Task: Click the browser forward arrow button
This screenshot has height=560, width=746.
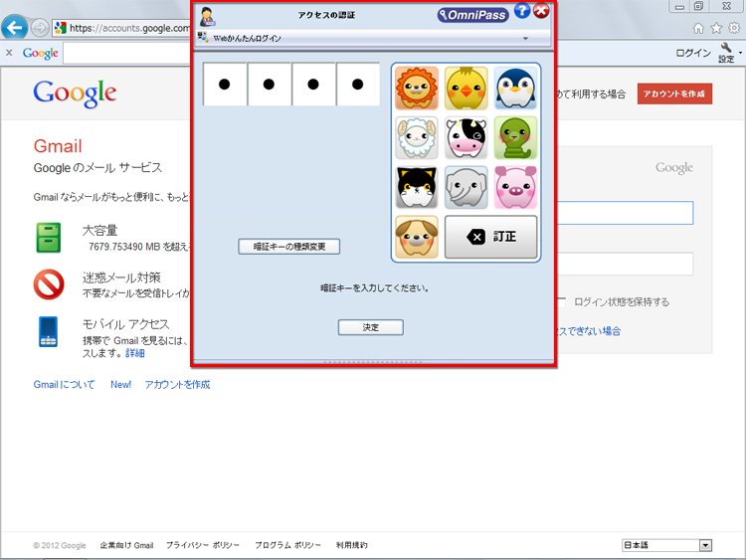Action: click(x=40, y=28)
